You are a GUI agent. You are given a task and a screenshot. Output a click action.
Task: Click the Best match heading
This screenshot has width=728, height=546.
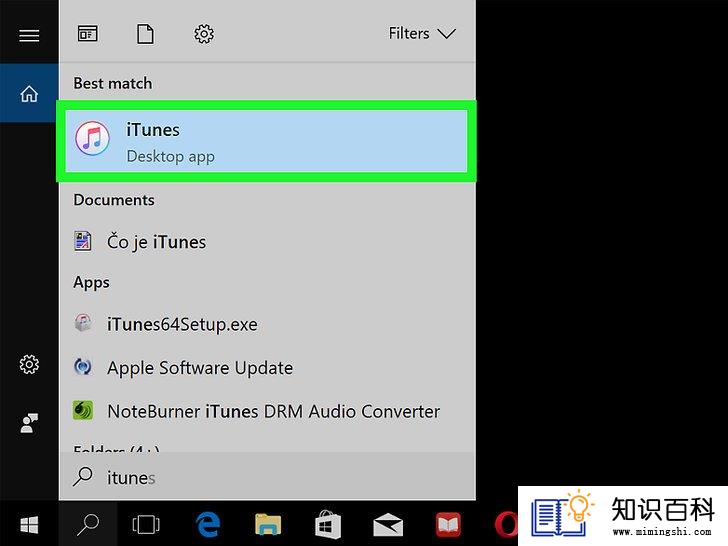[113, 83]
